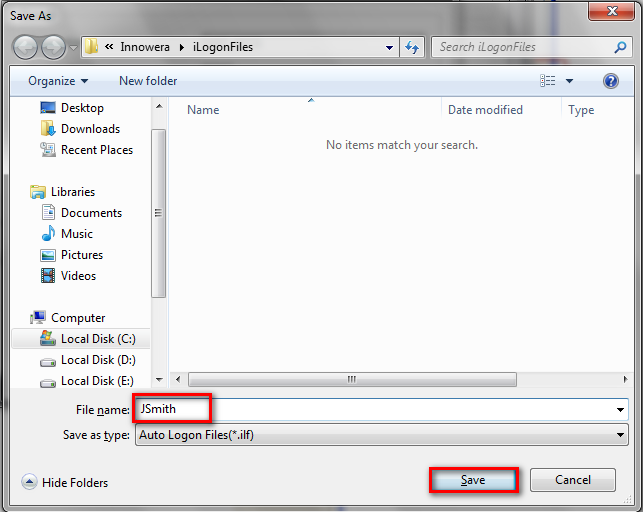
Task: Select Local Disk (D:) drive
Action: point(98,360)
